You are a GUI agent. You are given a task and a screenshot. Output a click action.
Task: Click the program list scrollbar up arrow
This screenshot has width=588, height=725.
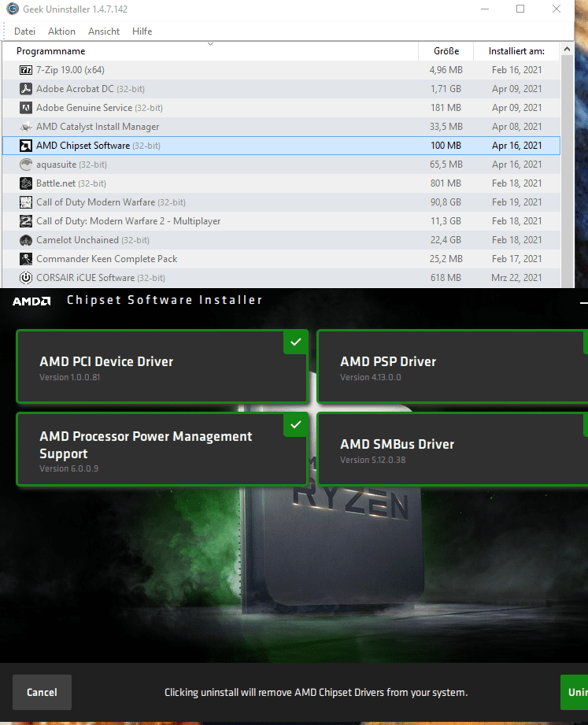tap(567, 49)
